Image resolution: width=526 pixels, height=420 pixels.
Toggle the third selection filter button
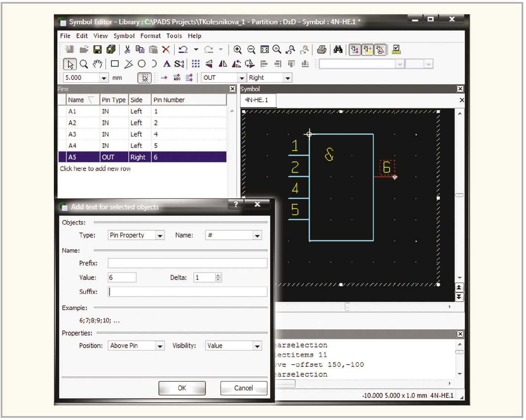(380, 50)
